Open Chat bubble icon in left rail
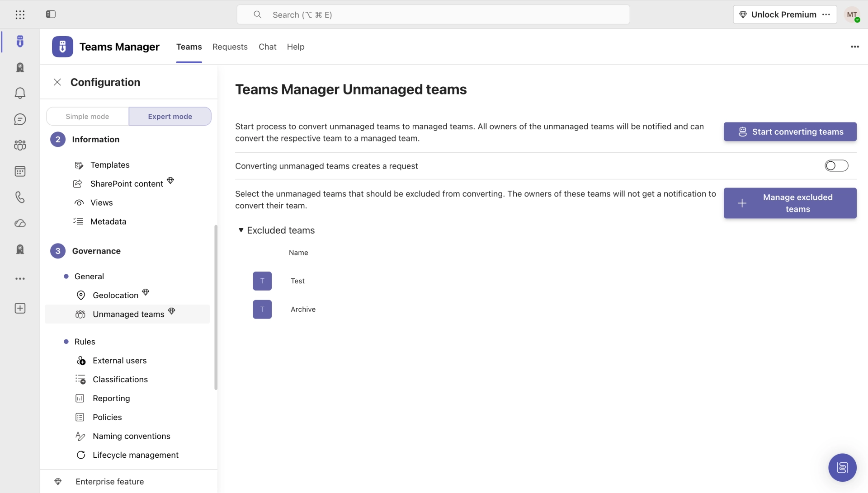The width and height of the screenshot is (868, 493). 20,119
